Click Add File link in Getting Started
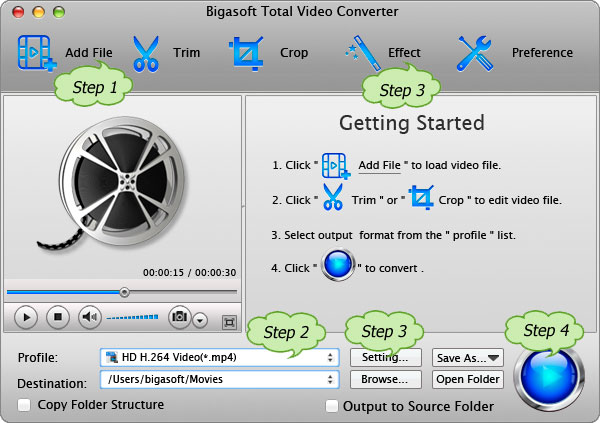This screenshot has height=423, width=600. coord(379,165)
